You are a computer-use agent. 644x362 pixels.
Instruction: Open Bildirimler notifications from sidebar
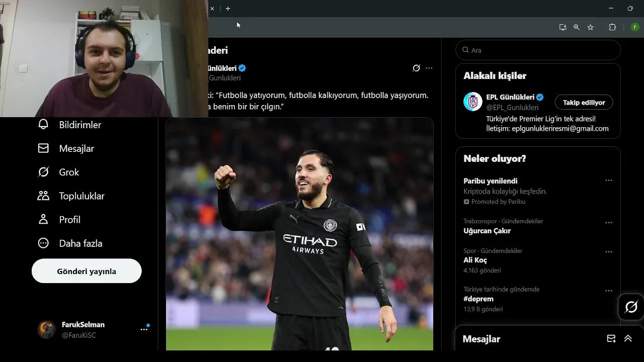pos(70,125)
